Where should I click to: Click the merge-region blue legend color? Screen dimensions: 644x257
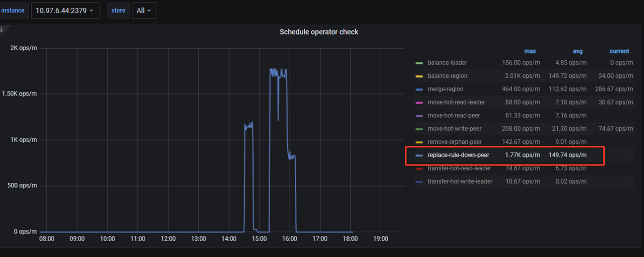[x=419, y=89]
